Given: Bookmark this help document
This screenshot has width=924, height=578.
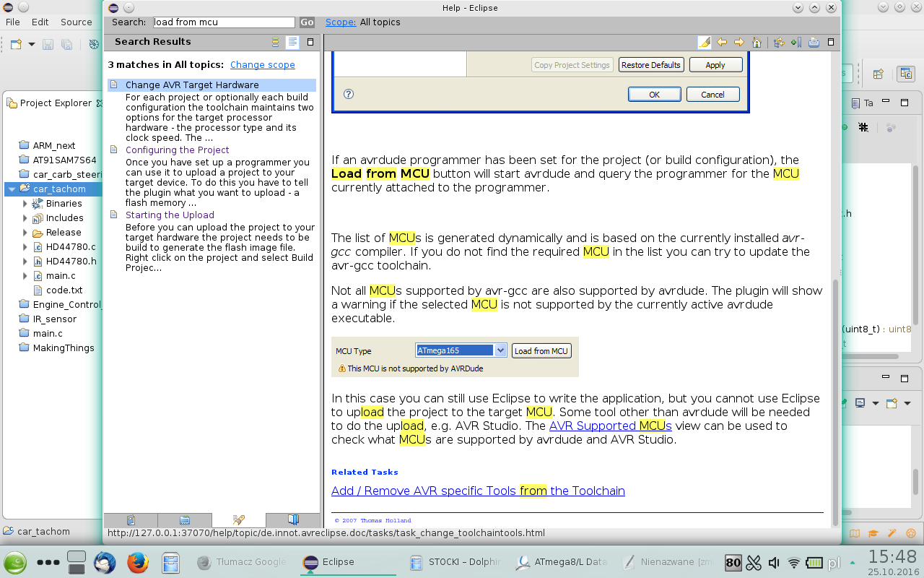Looking at the screenshot, I should click(796, 42).
